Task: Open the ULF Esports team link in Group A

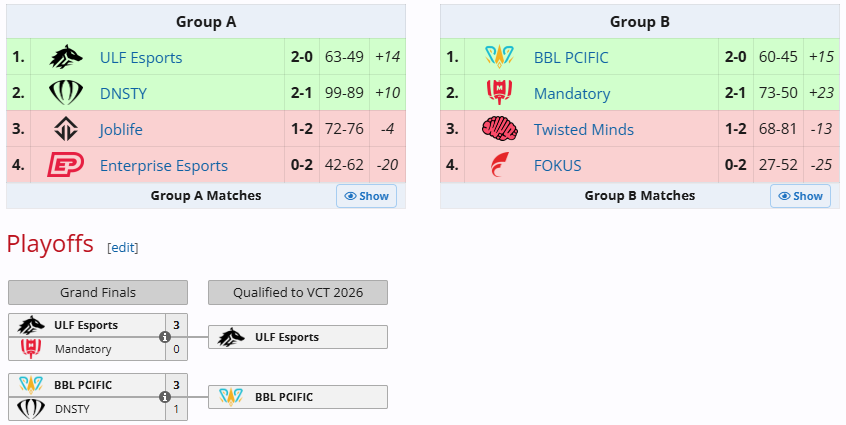Action: coord(141,58)
